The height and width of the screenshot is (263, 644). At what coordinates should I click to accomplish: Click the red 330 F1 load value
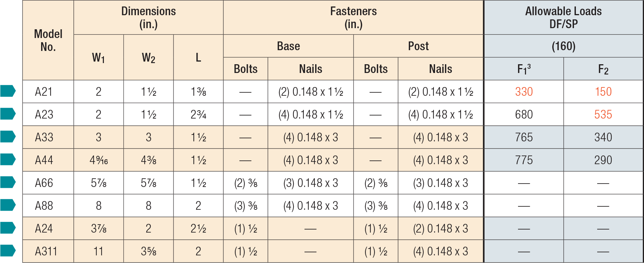point(524,92)
